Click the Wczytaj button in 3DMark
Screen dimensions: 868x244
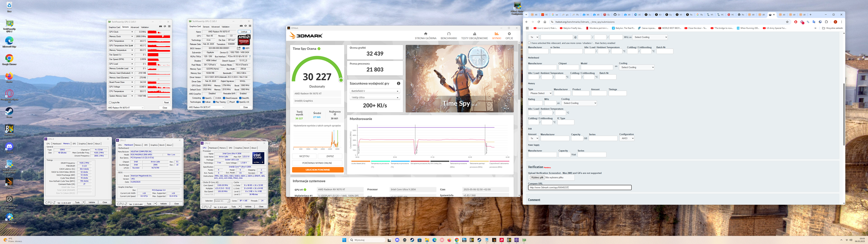click(x=304, y=156)
